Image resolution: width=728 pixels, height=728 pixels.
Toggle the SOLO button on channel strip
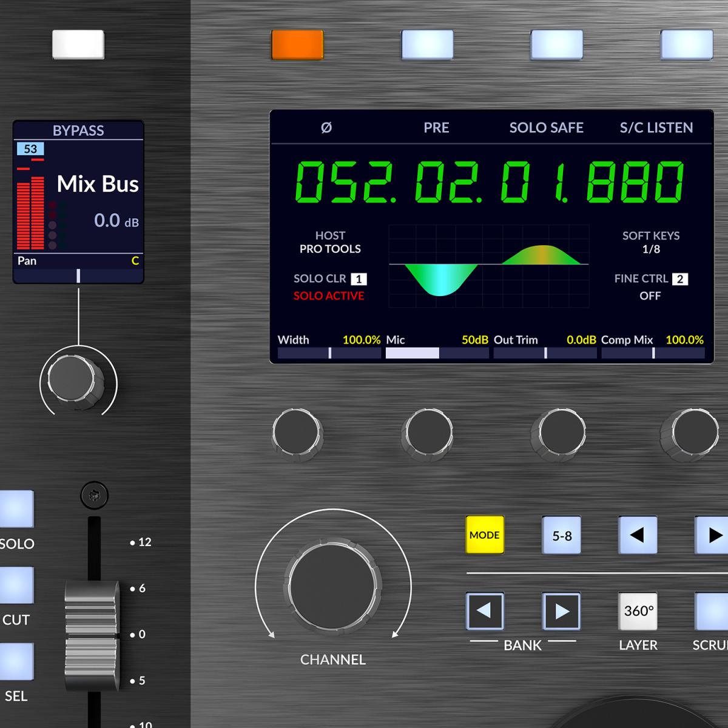[x=16, y=508]
